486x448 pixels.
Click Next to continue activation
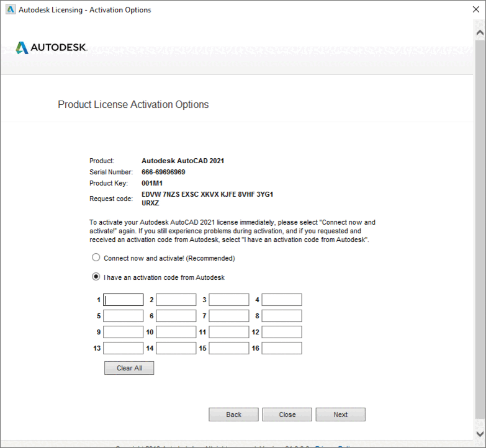(340, 414)
